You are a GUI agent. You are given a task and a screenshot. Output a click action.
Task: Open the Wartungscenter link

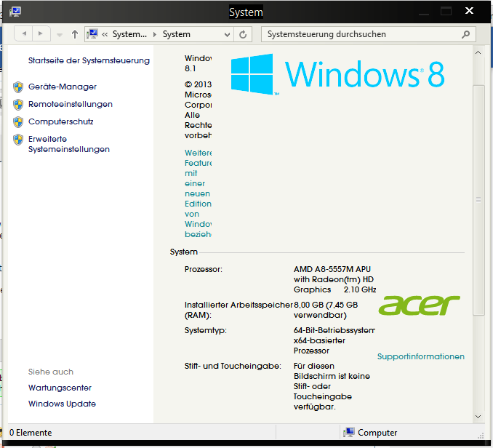(60, 388)
